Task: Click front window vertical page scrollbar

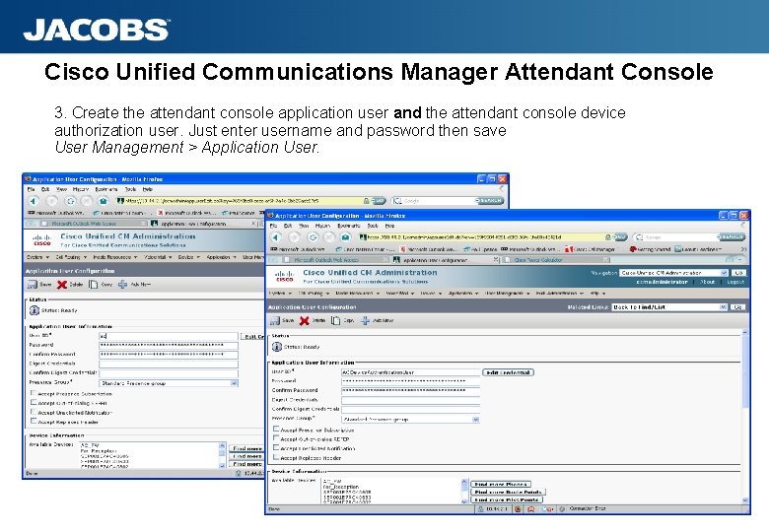Action: [745, 416]
